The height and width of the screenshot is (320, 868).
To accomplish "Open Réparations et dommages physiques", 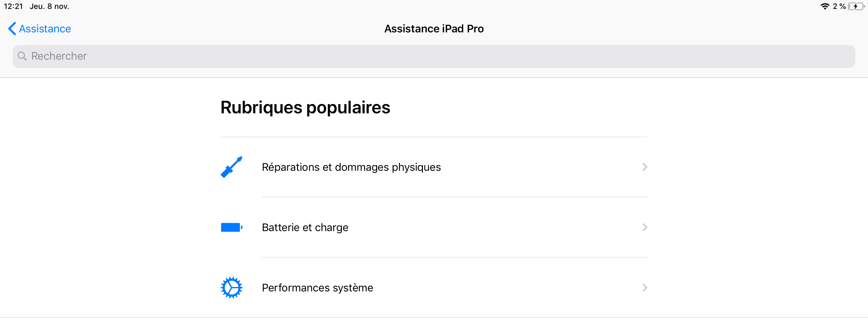I will point(351,167).
